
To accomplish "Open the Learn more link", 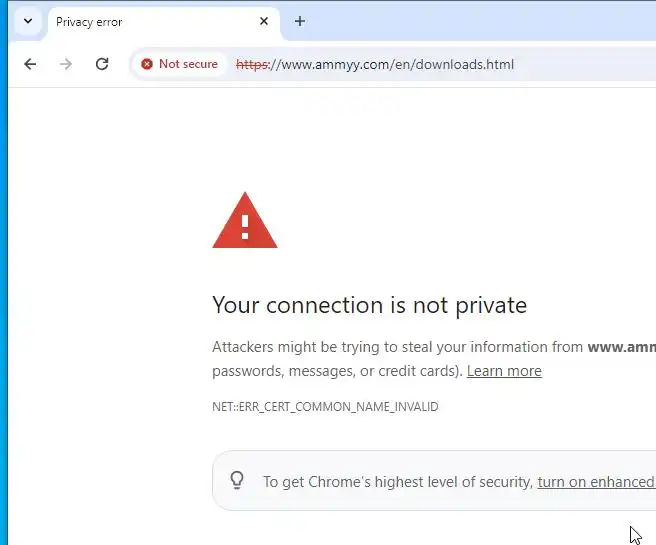I will tap(504, 371).
